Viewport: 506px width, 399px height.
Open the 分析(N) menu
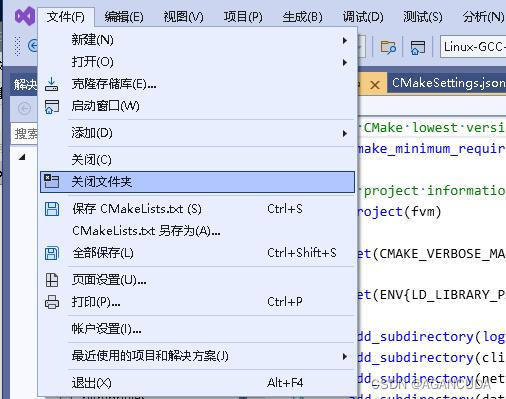483,17
